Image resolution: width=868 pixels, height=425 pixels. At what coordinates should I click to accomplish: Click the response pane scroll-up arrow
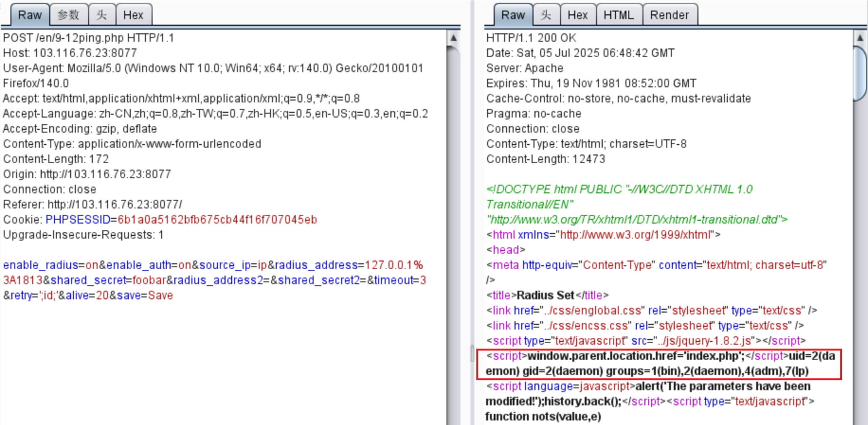pos(860,38)
